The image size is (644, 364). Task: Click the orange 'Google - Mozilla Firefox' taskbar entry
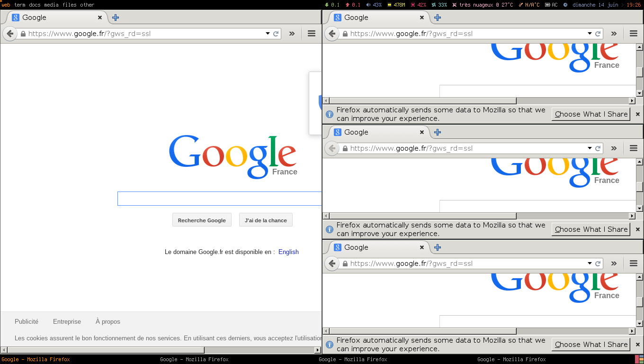point(36,359)
